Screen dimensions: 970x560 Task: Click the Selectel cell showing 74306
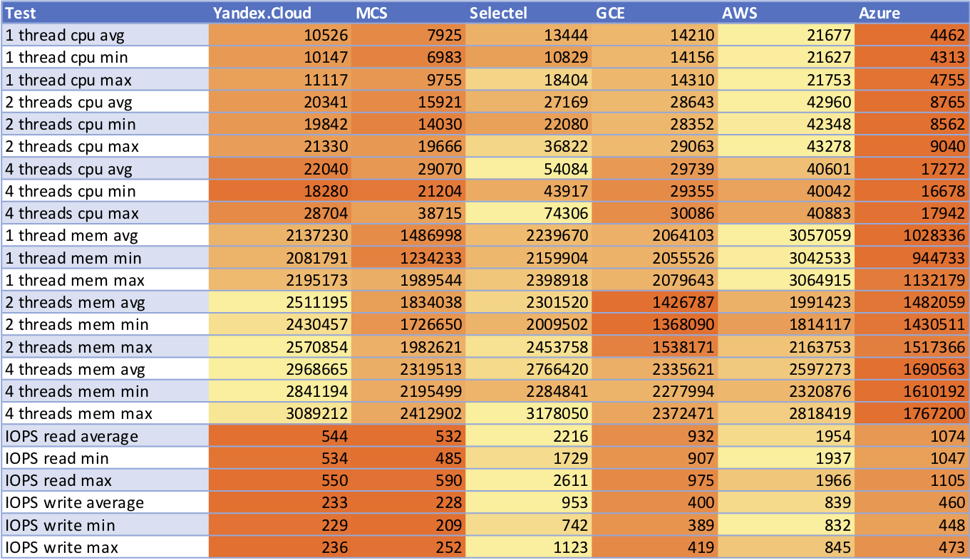(529, 213)
